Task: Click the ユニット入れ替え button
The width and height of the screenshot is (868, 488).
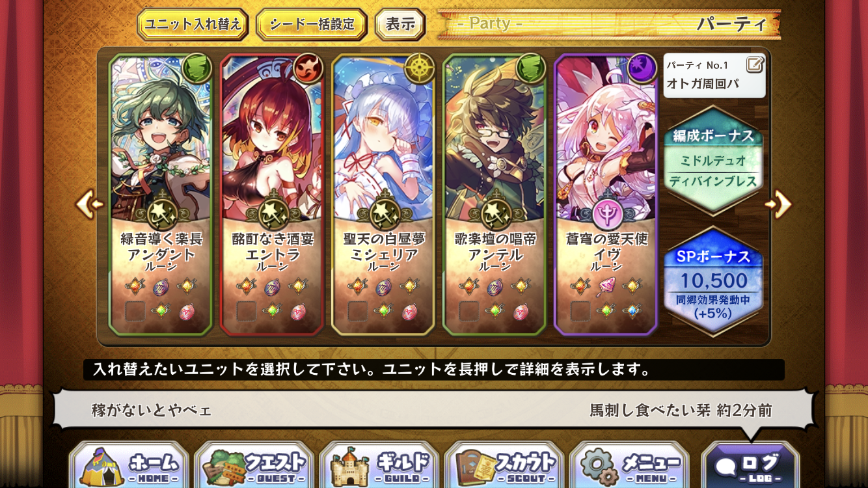Action: pos(193,25)
